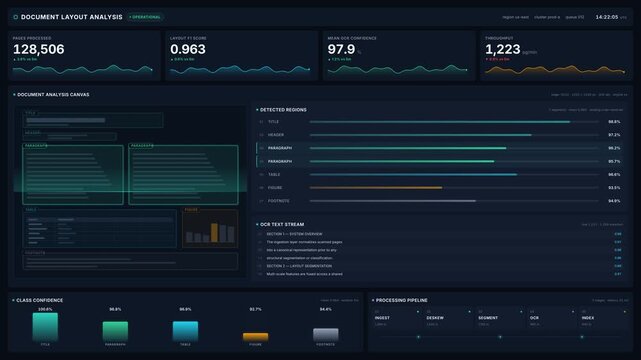Click the orange Throughput sparkline chart

point(555,70)
